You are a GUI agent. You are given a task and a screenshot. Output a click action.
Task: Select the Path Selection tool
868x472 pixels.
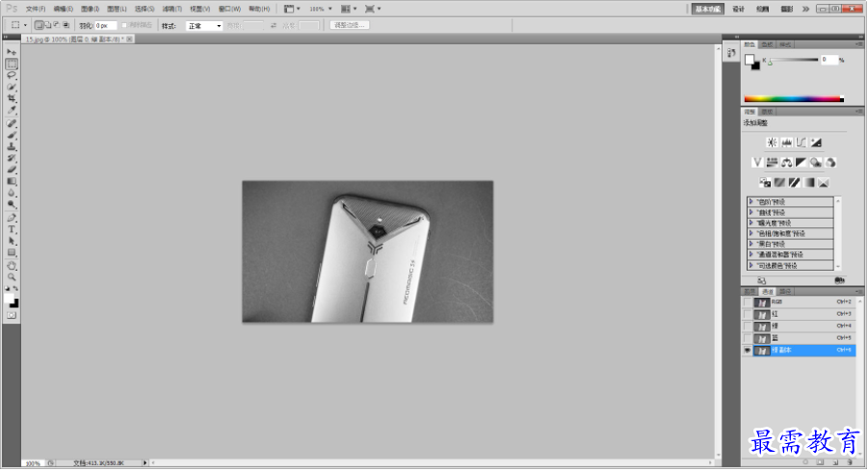[x=11, y=241]
